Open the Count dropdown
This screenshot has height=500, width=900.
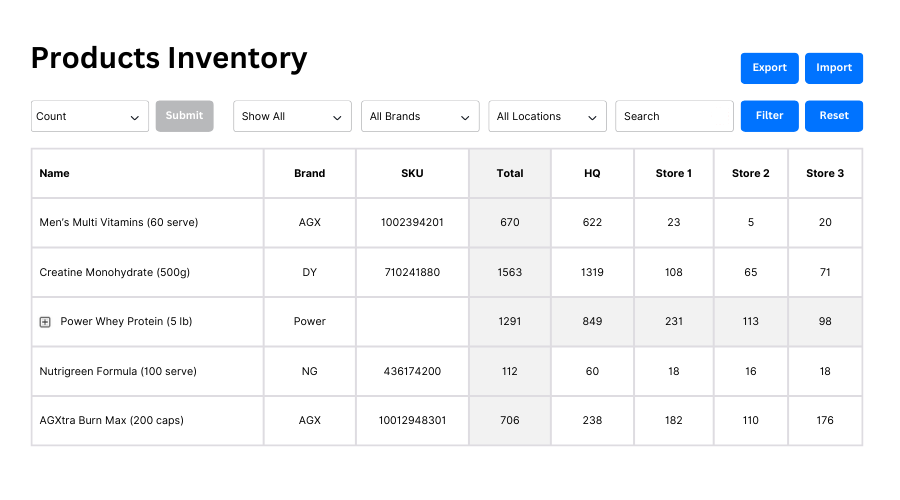click(90, 116)
